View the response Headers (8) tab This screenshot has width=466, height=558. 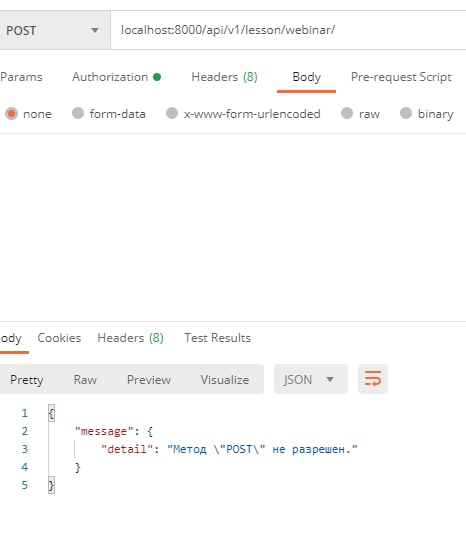(x=130, y=338)
